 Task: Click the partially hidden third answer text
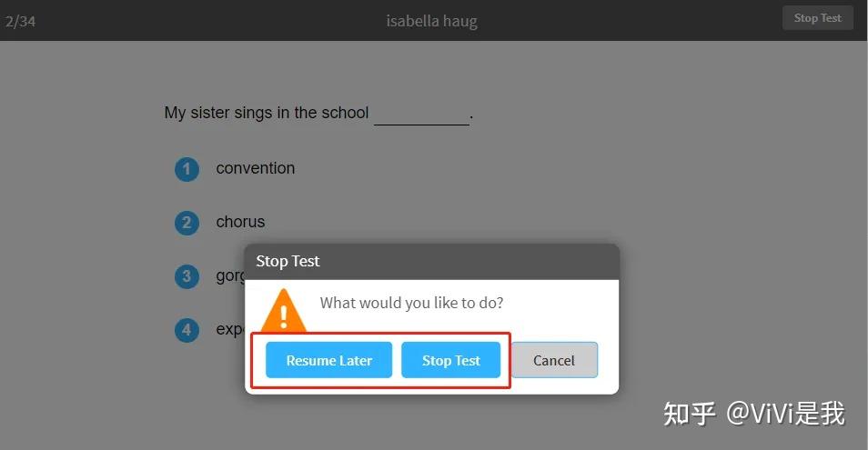(x=230, y=275)
